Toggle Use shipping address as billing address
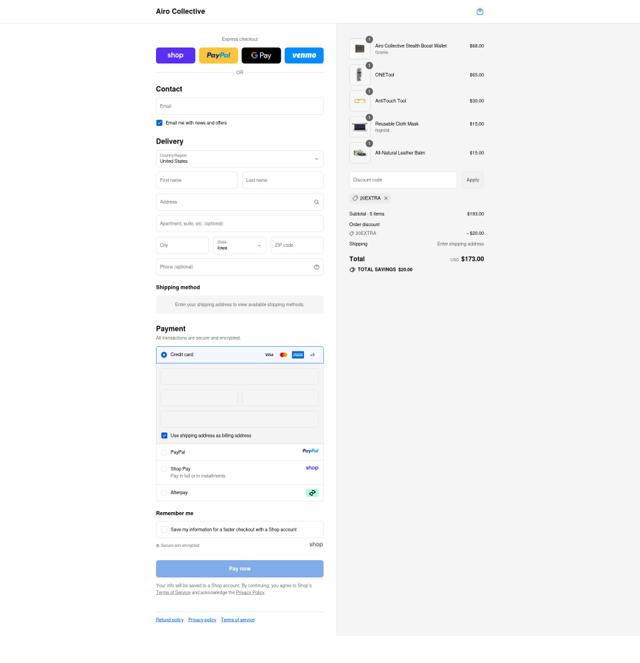Viewport: 640px width, 663px height. (x=164, y=436)
